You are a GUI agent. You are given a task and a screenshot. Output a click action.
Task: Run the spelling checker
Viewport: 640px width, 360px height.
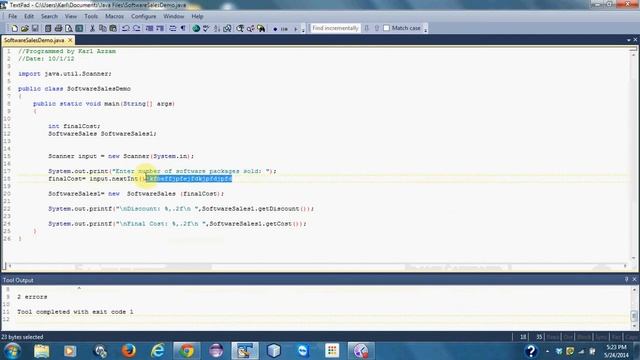click(206, 28)
